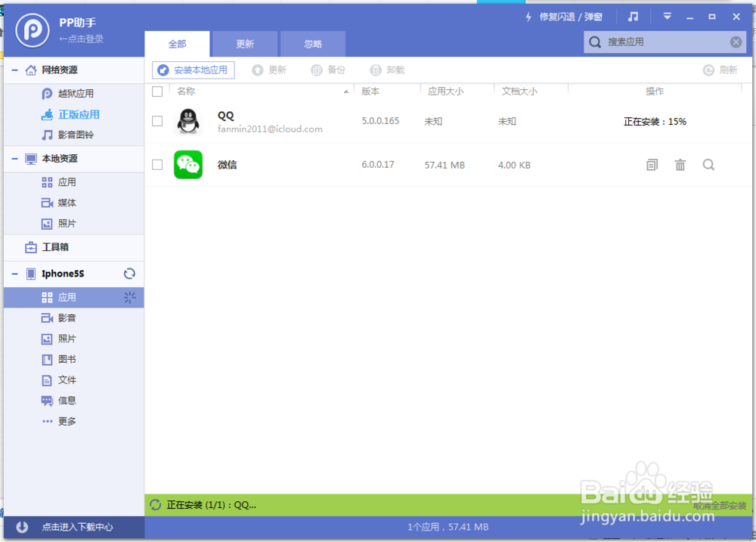Screen dimensions: 756x542
Task: Click the Iphone5S refresh sync icon
Action: (129, 274)
